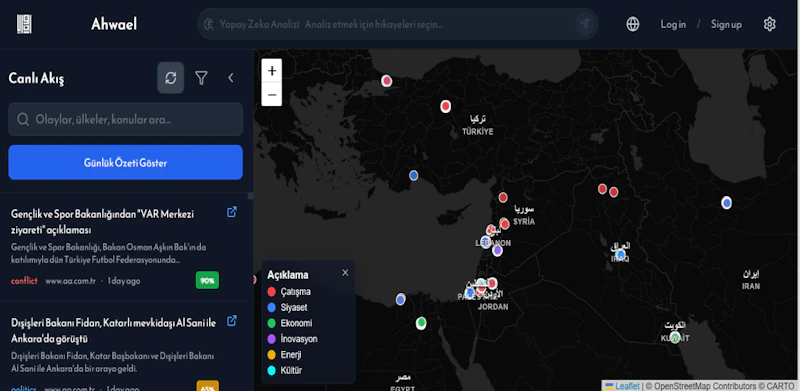Open the feed filter funnel

point(202,78)
